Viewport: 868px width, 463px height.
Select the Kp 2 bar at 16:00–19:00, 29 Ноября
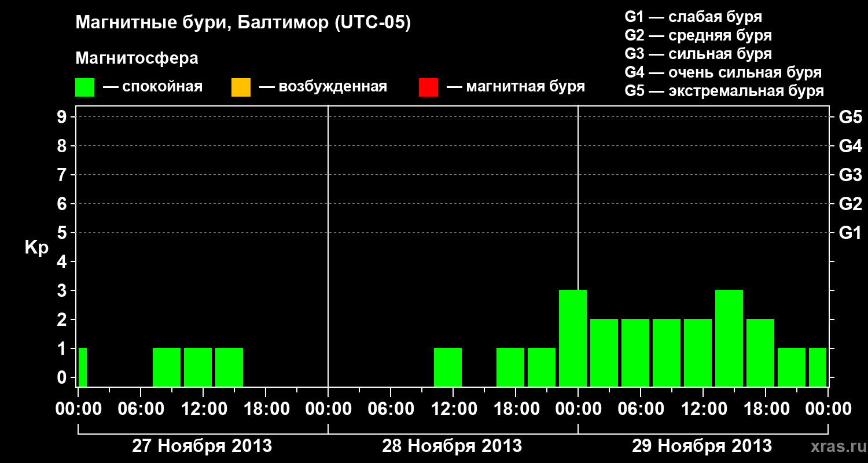point(760,352)
